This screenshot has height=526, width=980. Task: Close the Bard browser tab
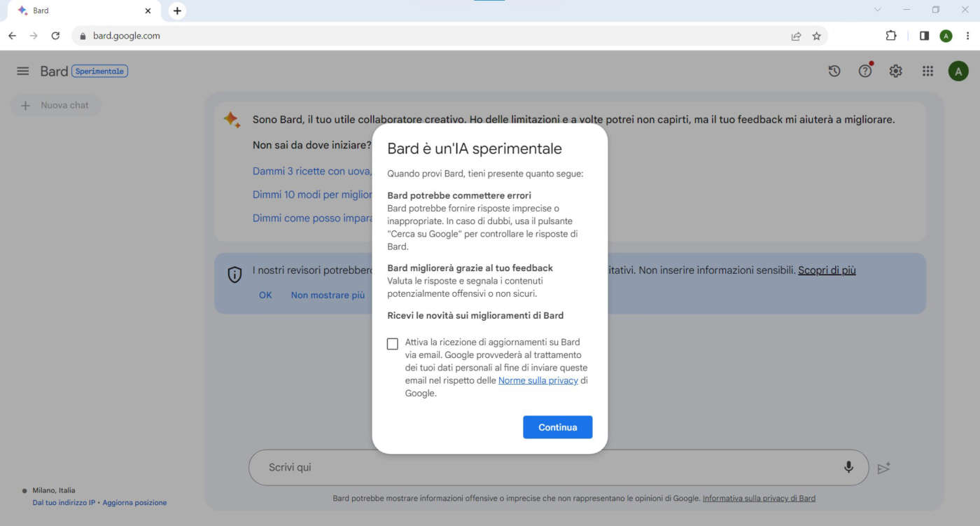pos(148,11)
